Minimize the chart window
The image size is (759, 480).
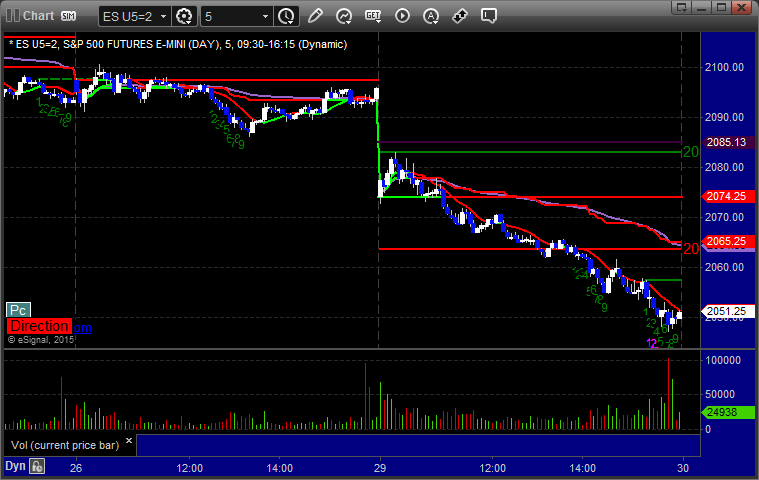point(701,7)
